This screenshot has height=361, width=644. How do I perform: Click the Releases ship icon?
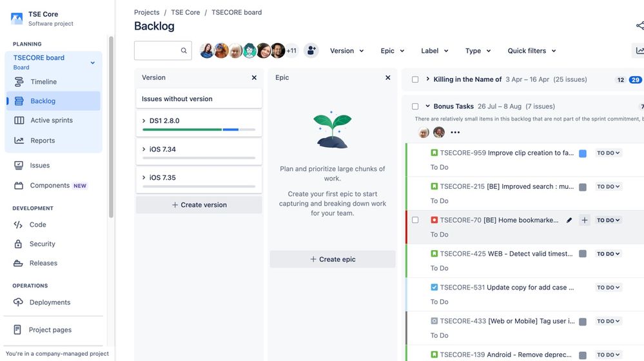tap(18, 263)
